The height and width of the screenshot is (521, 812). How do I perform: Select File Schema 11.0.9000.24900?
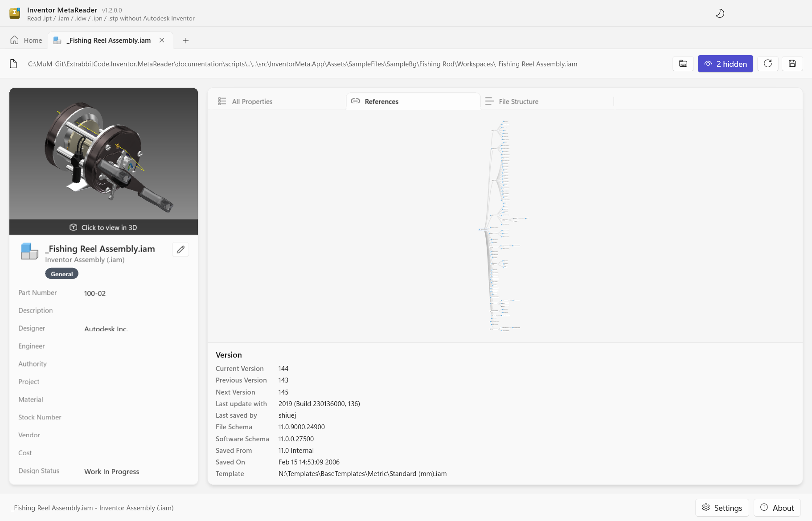[302, 427]
